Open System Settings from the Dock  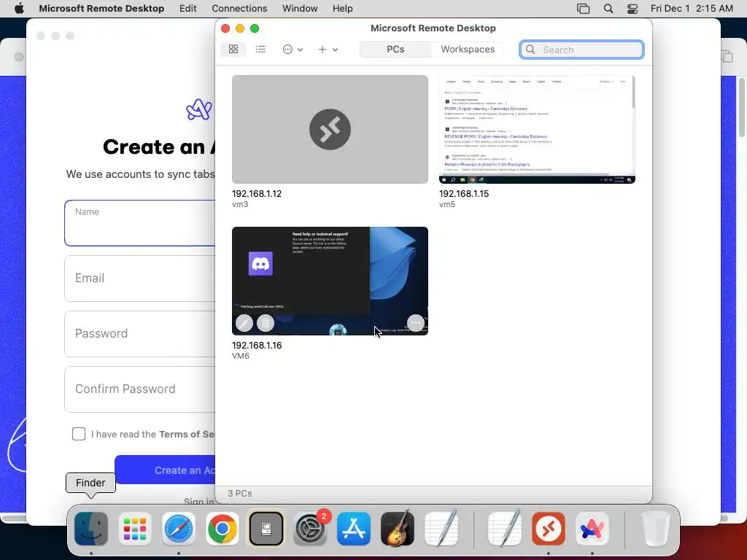[310, 529]
